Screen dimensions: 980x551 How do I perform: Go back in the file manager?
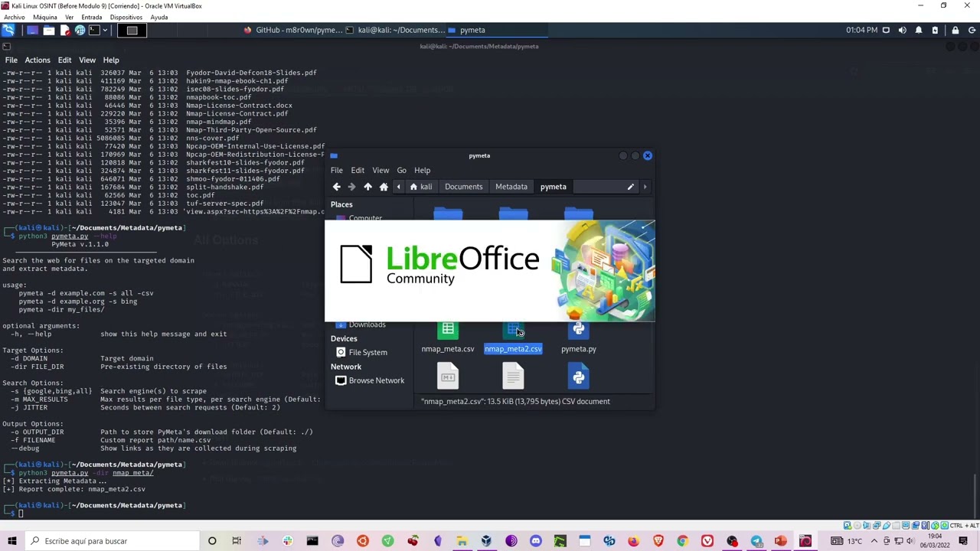(x=336, y=187)
